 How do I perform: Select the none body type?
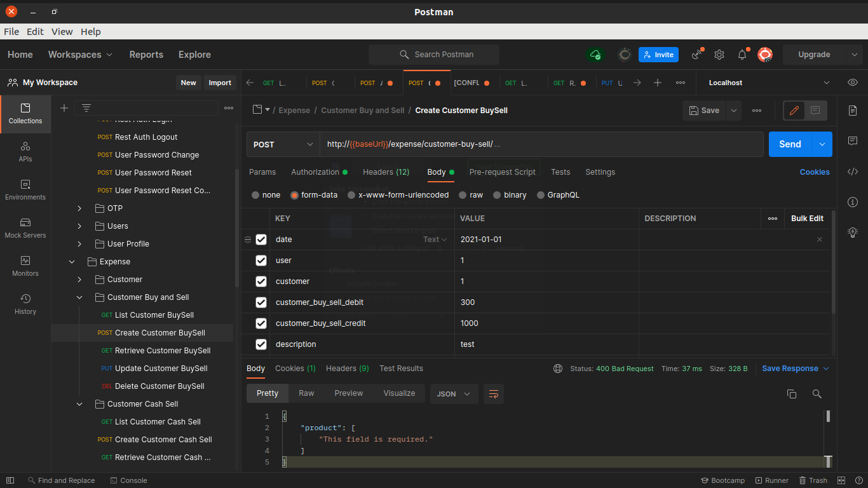pyautogui.click(x=255, y=195)
